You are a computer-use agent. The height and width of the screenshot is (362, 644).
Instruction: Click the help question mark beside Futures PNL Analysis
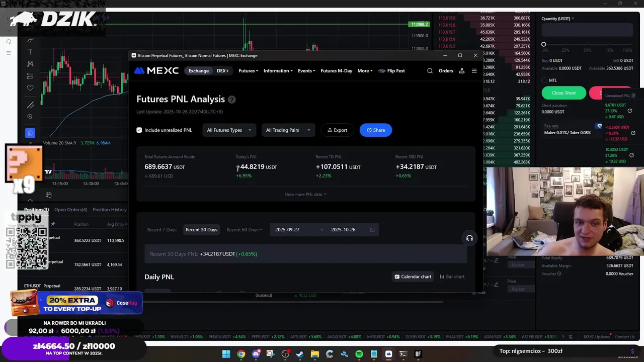click(231, 100)
